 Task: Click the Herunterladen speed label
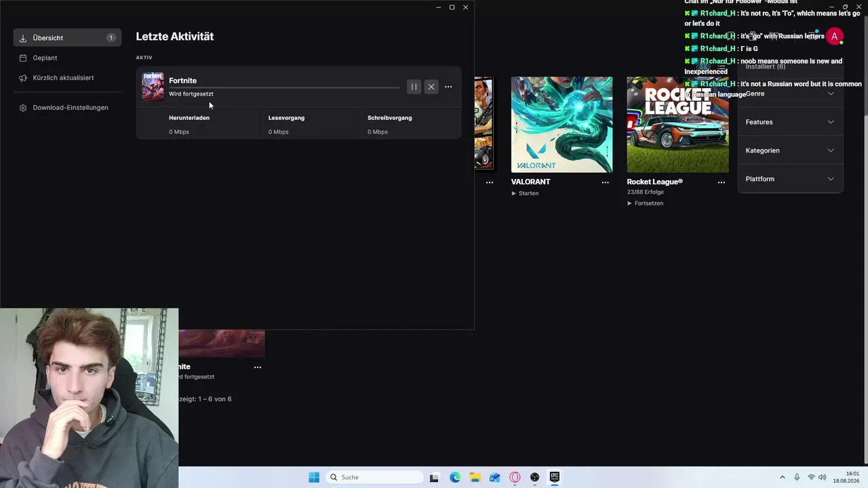(x=189, y=118)
